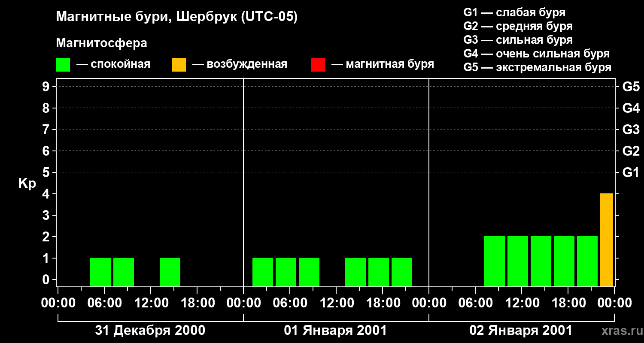The width and height of the screenshot is (644, 343).
Task: Click the text 'G4 — очень сильная буря'
Action: (x=537, y=54)
